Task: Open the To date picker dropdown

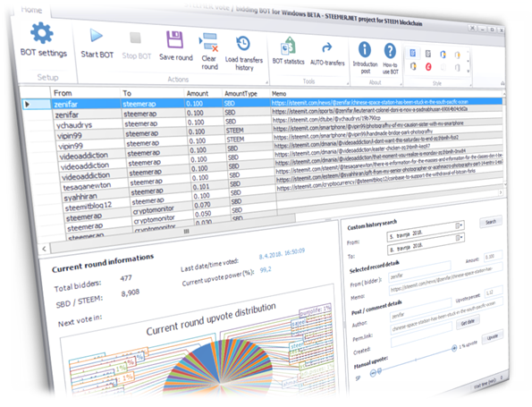Action: tap(460, 238)
